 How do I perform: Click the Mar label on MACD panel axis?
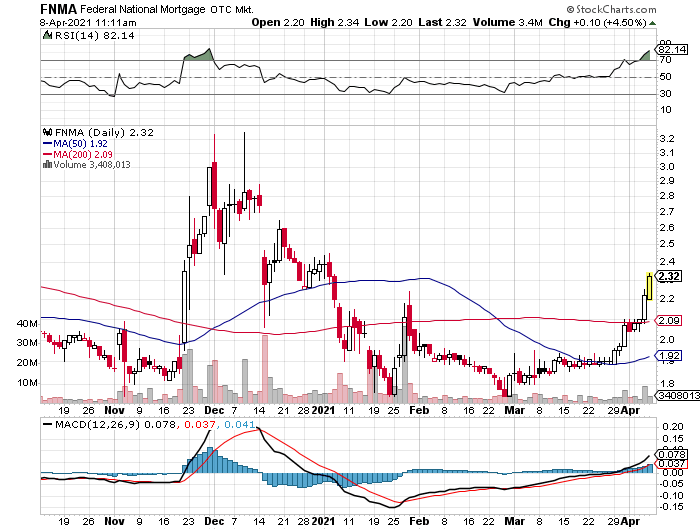pyautogui.click(x=514, y=521)
